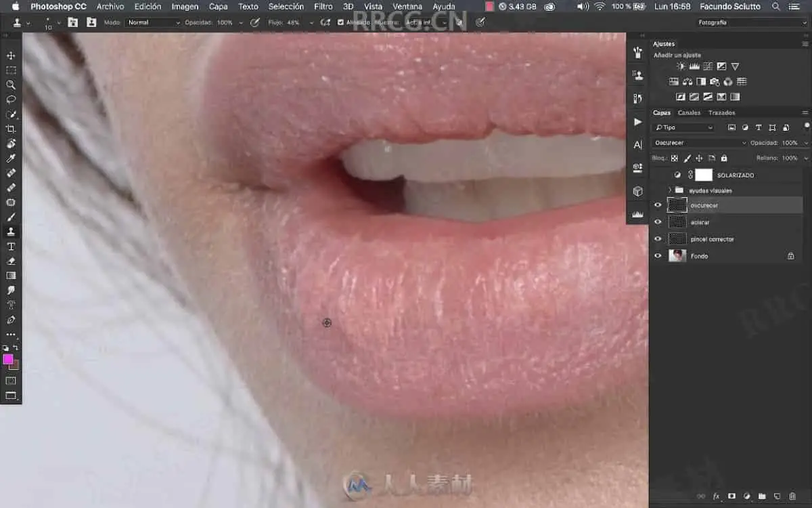Image resolution: width=812 pixels, height=508 pixels.
Task: Expand the ayudas visuales group
Action: tap(670, 190)
